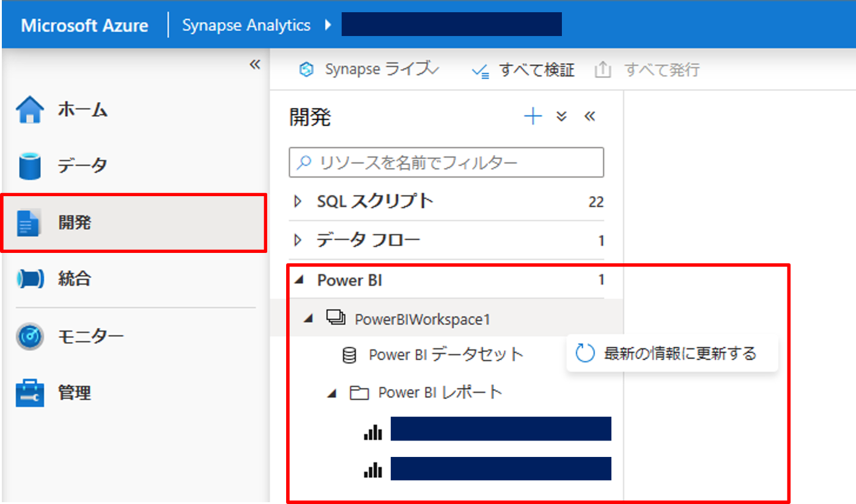This screenshot has width=856, height=504.
Task: Add new resource with plus icon
Action: pyautogui.click(x=533, y=116)
